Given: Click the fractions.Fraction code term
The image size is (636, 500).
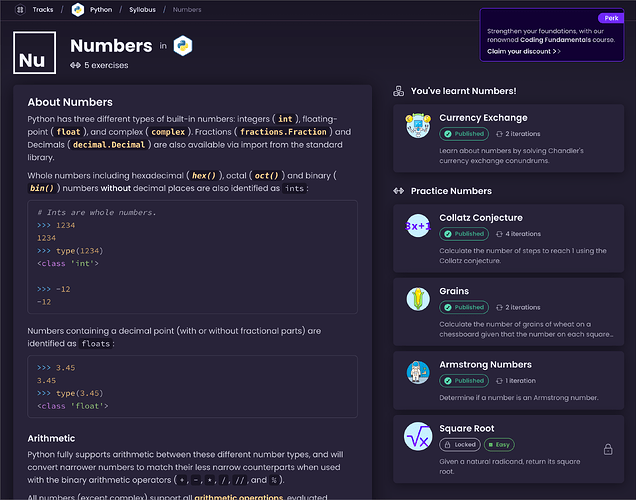Looking at the screenshot, I should pyautogui.click(x=283, y=132).
